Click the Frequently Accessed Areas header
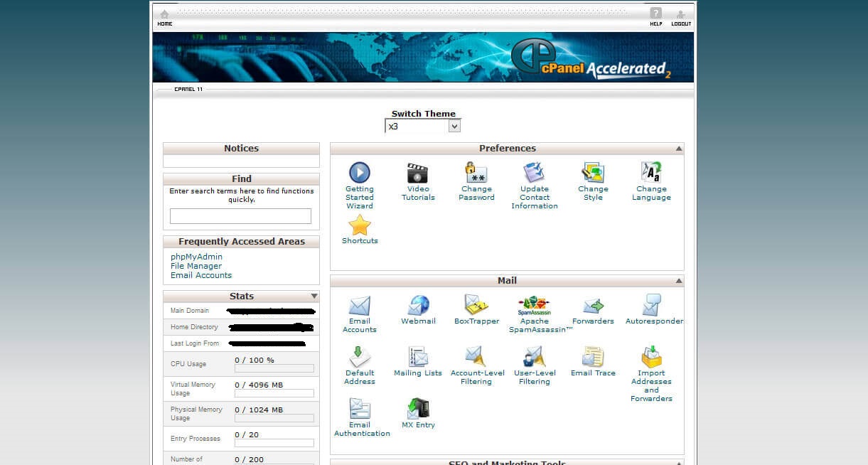Image resolution: width=868 pixels, height=465 pixels. (x=241, y=242)
